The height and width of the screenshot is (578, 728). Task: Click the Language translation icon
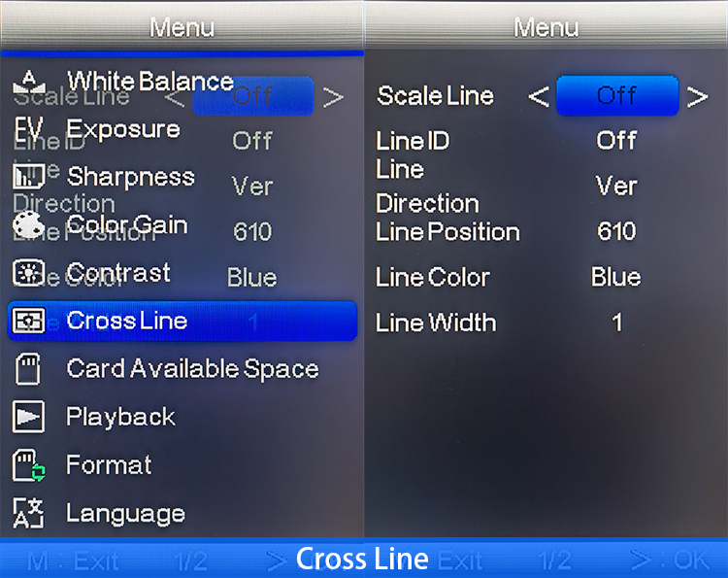coord(29,513)
